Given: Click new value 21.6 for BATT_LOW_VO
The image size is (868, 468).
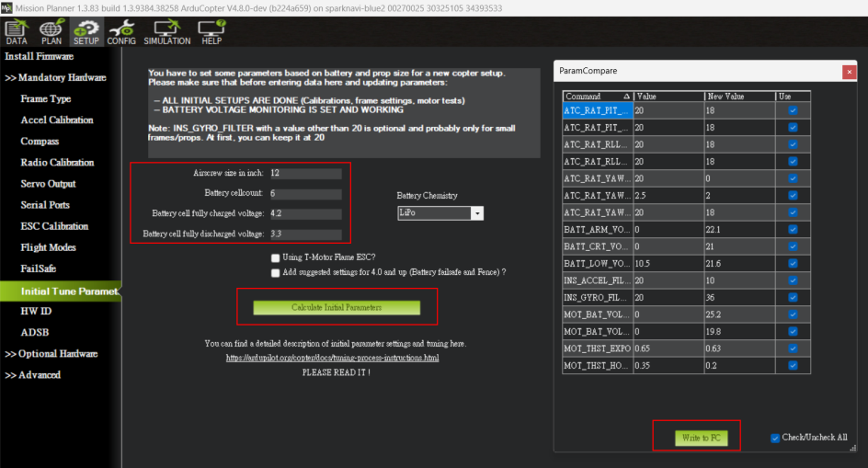Looking at the screenshot, I should pos(739,264).
